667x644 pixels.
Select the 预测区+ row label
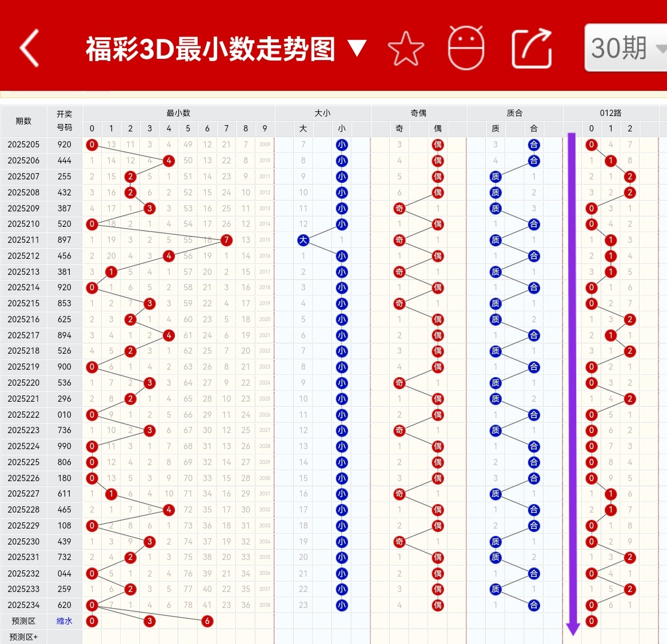click(23, 637)
